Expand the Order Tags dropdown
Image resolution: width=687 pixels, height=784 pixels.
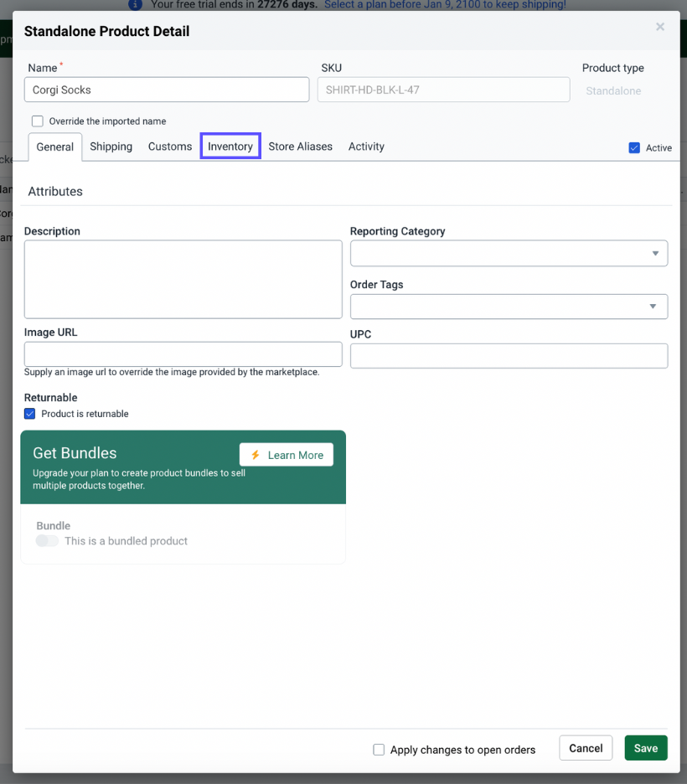coord(509,307)
